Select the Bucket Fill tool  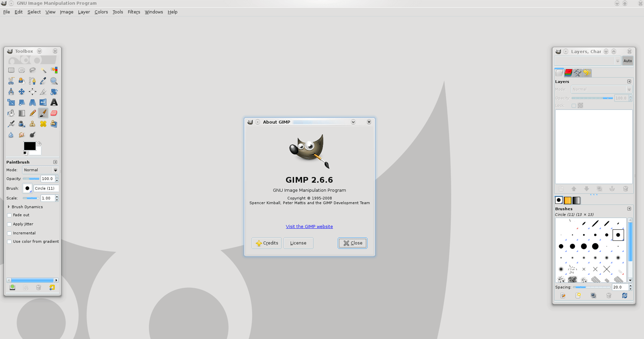(x=11, y=113)
